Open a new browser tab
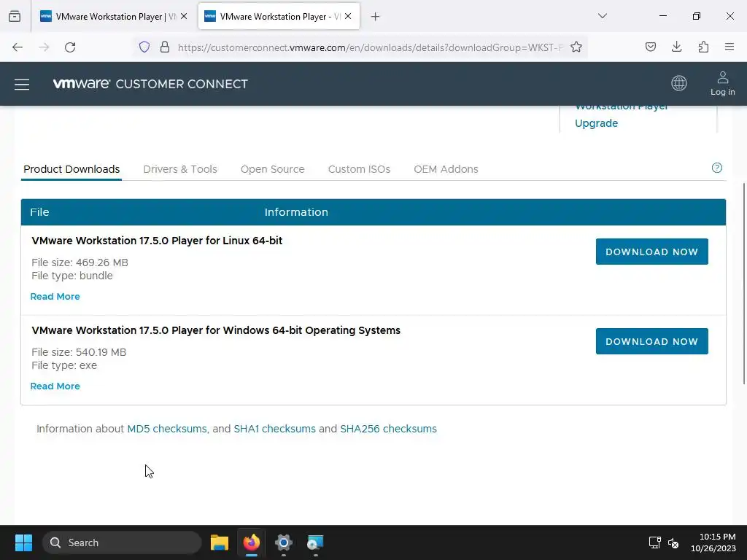 376,17
